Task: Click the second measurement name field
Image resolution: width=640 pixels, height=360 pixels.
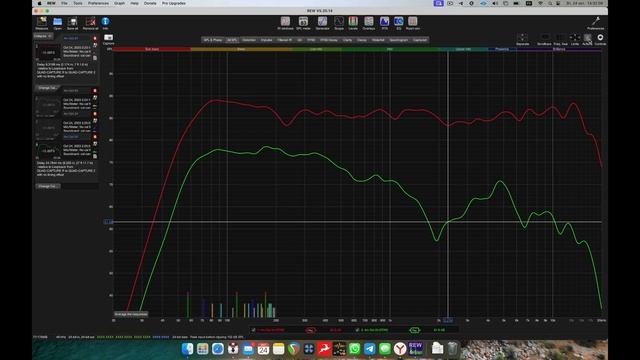Action: point(77,91)
